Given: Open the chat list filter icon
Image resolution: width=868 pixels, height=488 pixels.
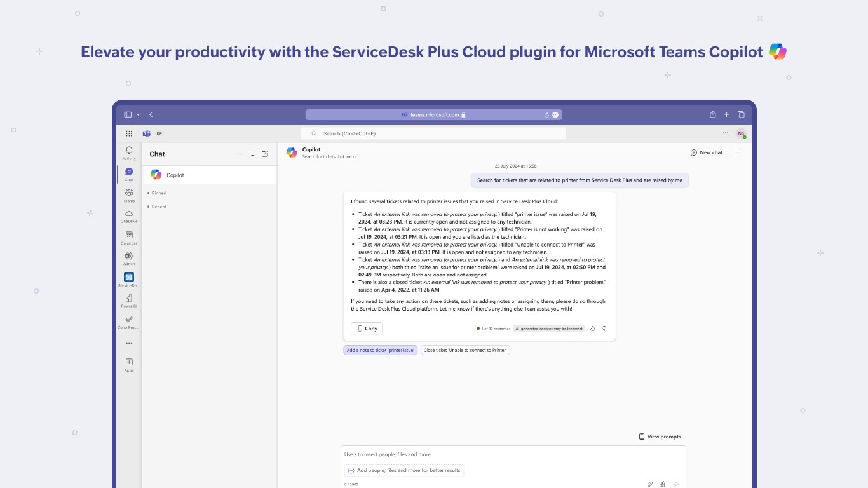Looking at the screenshot, I should 252,154.
